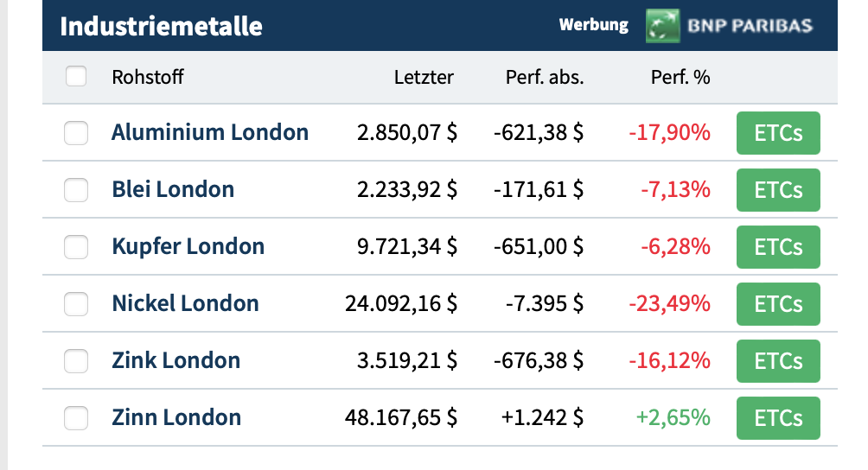This screenshot has height=470, width=868.
Task: Tick the Kupfer London checkbox
Action: pyautogui.click(x=76, y=247)
